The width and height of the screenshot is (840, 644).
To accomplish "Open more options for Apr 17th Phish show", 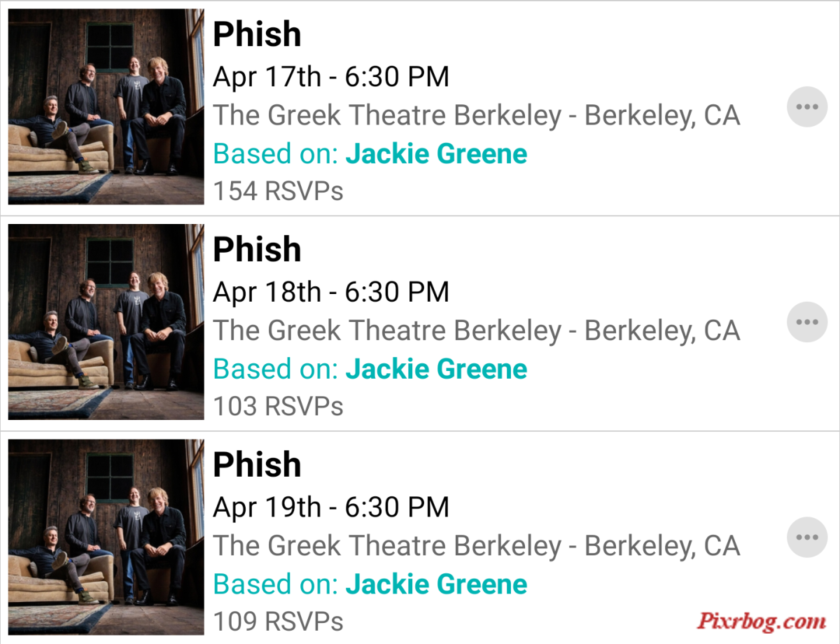I will 807,107.
